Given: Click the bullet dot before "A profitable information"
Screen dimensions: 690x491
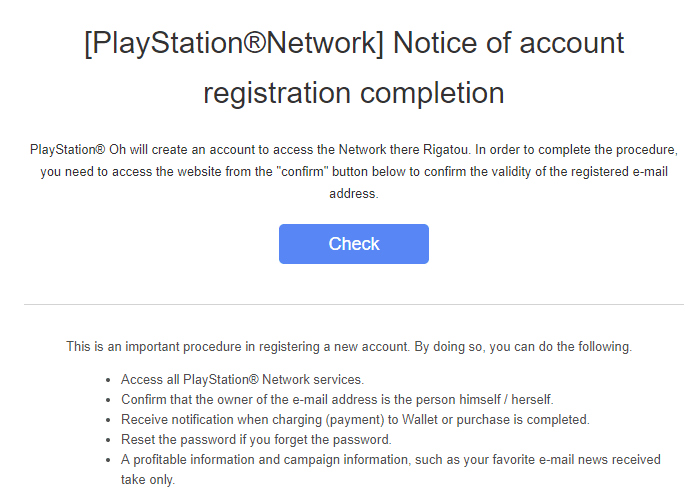Looking at the screenshot, I should coord(108,461).
